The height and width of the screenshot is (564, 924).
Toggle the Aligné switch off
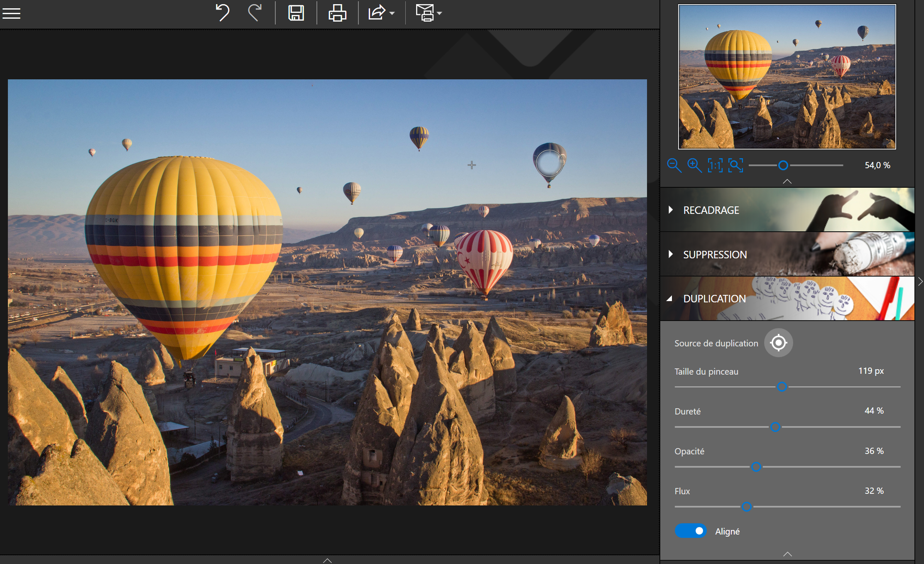tap(691, 531)
